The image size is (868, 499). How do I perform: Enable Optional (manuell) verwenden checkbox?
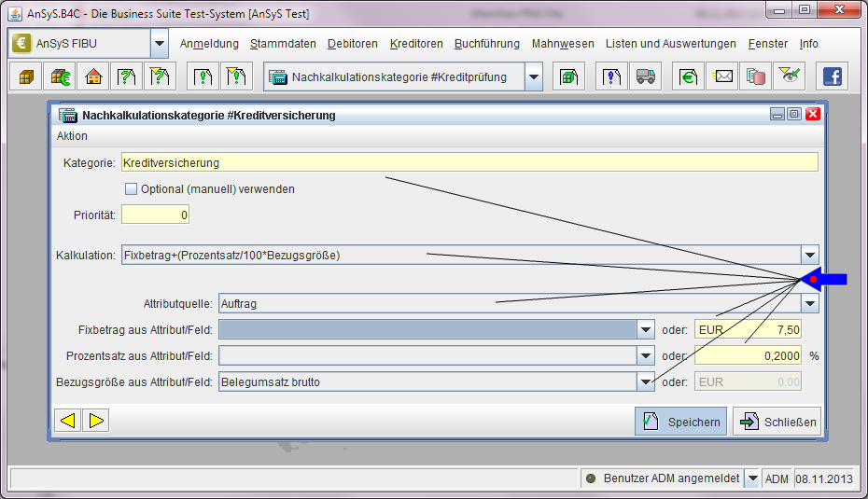pyautogui.click(x=132, y=189)
